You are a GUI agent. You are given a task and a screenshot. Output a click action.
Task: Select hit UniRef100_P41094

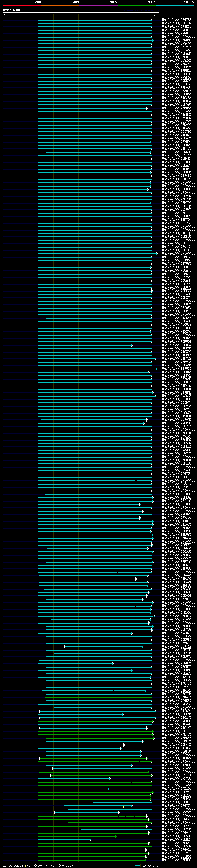tap(177, 416)
